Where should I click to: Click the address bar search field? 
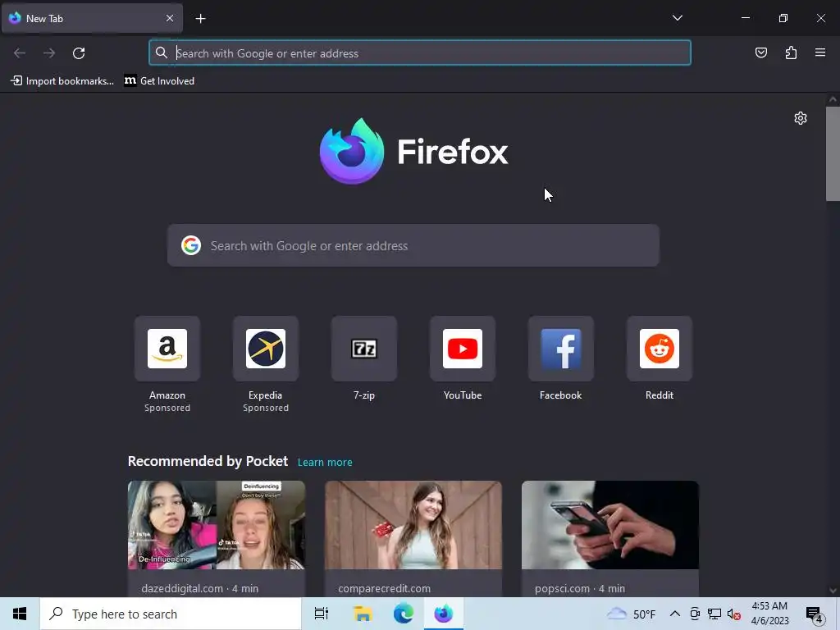coord(419,53)
